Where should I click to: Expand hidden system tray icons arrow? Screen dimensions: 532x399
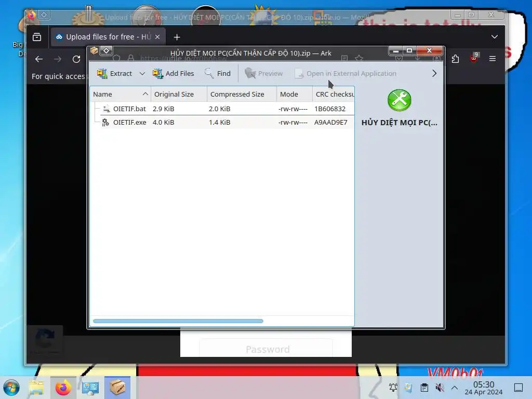[x=455, y=388]
